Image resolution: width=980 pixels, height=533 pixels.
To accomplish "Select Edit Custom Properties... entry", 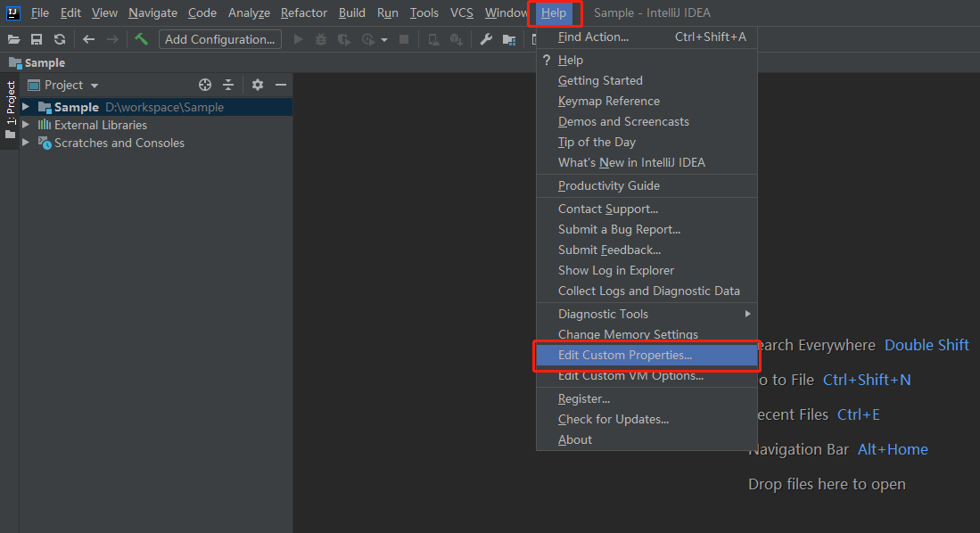I will point(646,355).
